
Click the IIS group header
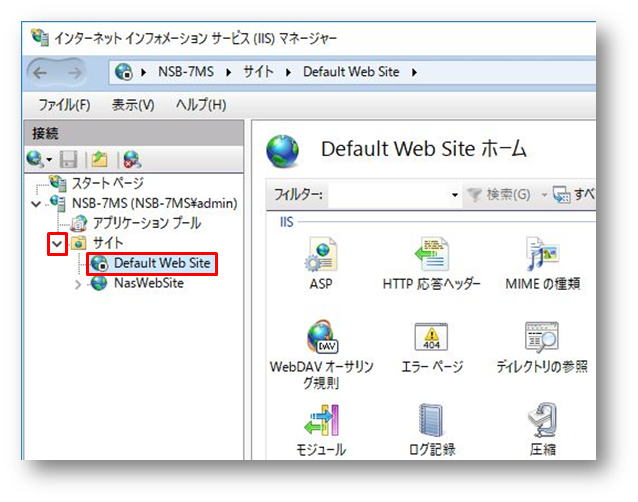pyautogui.click(x=286, y=222)
